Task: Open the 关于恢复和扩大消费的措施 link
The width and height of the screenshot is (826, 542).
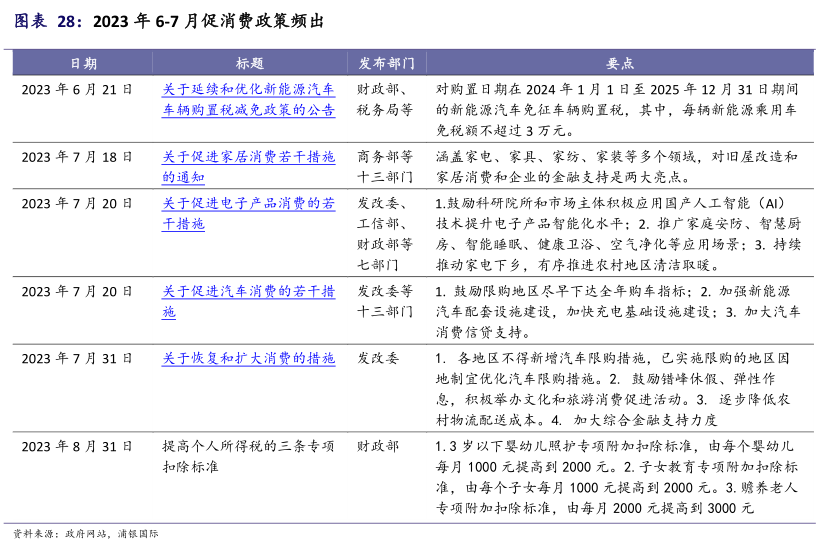Action: [248, 358]
